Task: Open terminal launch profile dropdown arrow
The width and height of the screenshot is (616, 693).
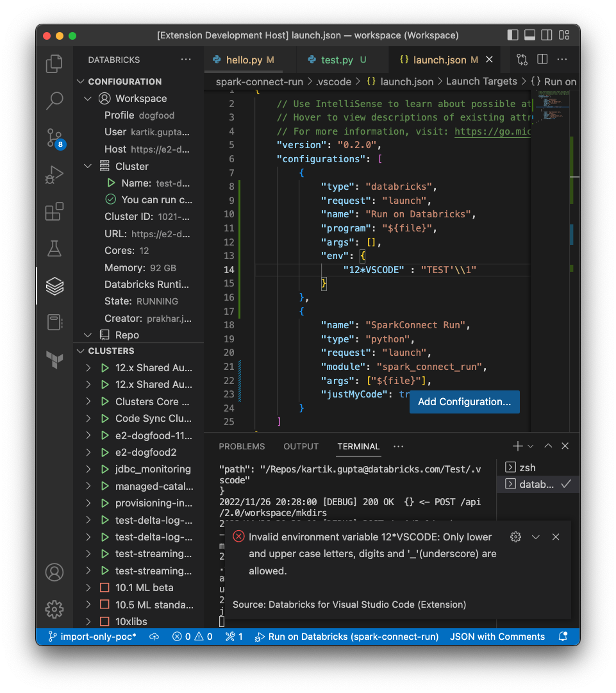Action: [x=531, y=446]
